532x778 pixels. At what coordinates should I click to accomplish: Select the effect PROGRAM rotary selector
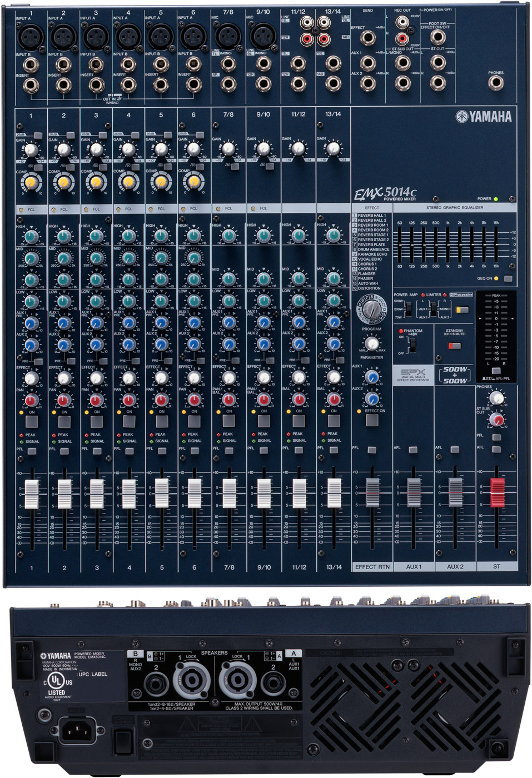[x=371, y=308]
